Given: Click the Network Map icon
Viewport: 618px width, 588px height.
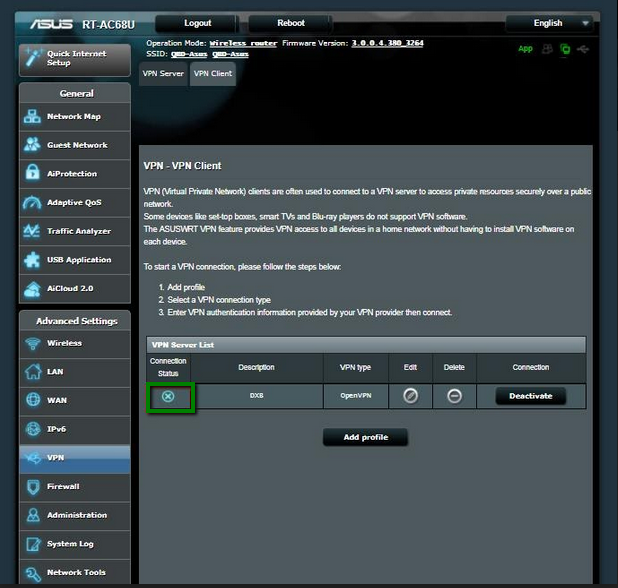Looking at the screenshot, I should (32, 117).
